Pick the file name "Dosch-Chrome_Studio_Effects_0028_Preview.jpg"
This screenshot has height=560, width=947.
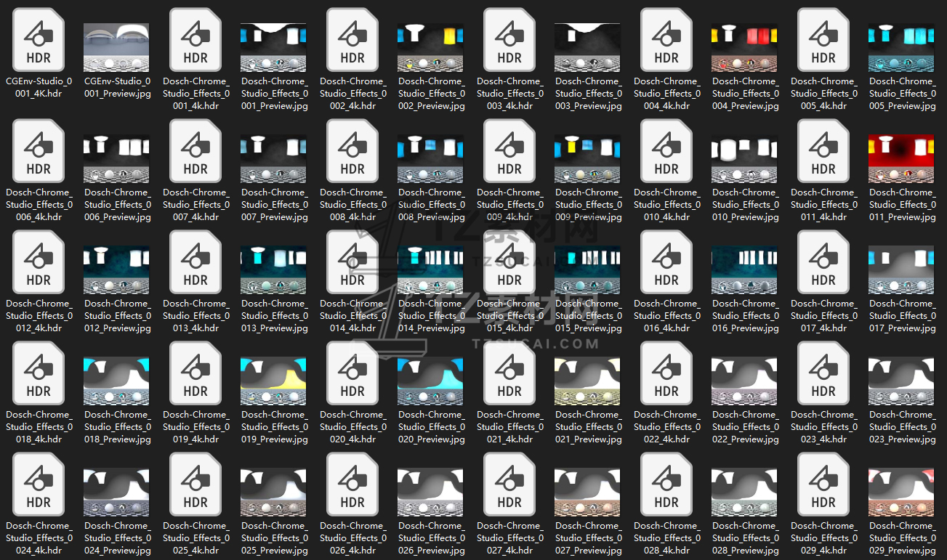point(746,538)
